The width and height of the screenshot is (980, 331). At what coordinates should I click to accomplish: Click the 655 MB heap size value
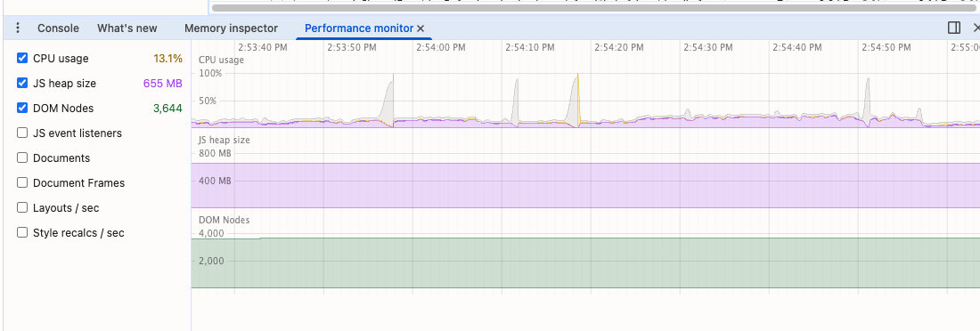tap(163, 84)
